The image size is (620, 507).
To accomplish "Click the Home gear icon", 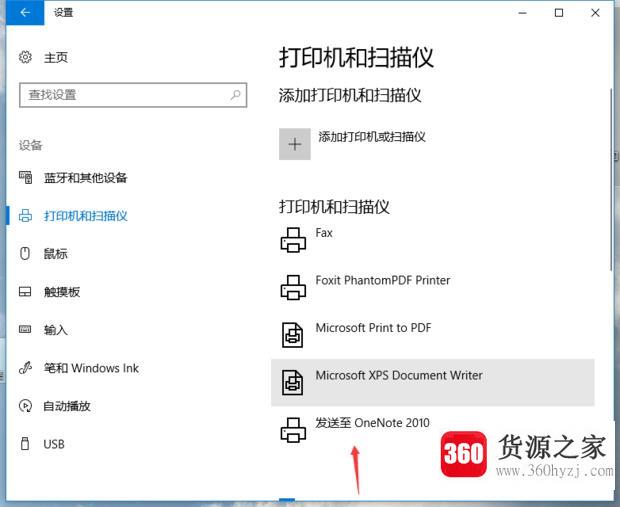I will pos(25,57).
